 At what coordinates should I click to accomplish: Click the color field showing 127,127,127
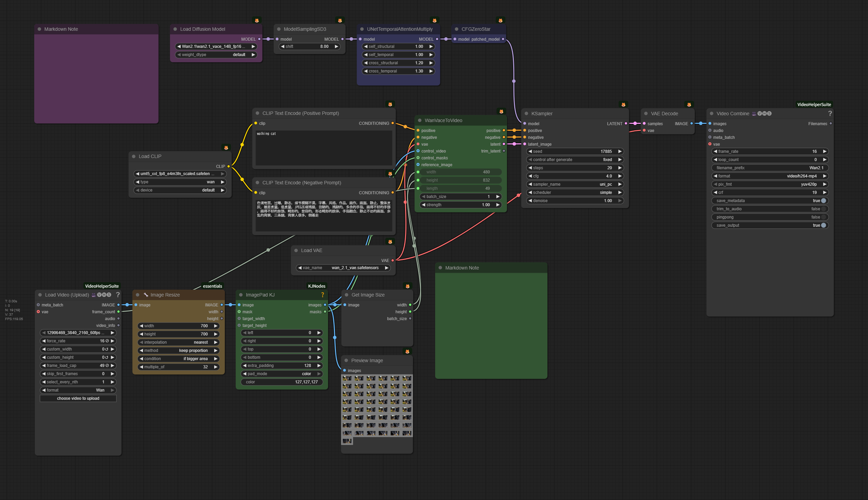pos(282,382)
